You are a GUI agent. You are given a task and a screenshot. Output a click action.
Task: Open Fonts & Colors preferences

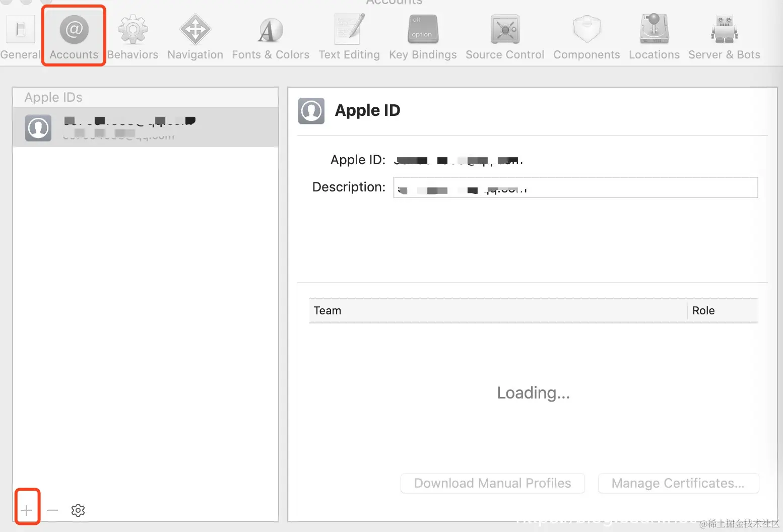click(271, 38)
